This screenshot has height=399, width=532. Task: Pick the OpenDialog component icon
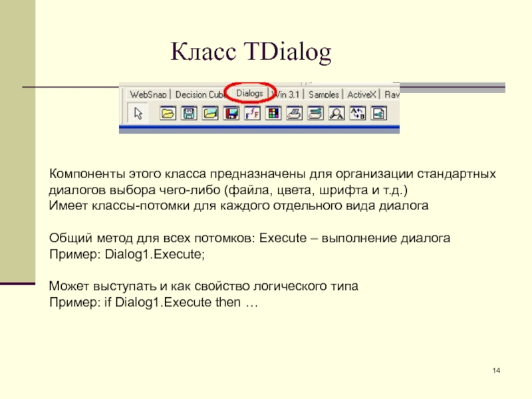(168, 113)
